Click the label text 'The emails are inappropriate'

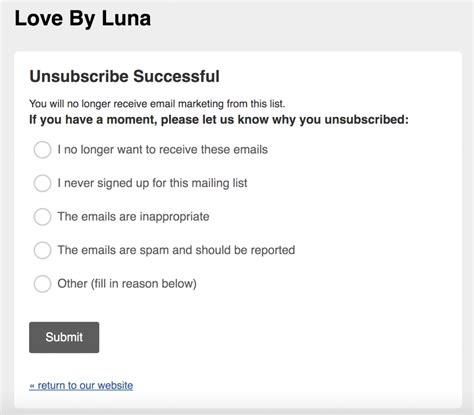coord(133,217)
